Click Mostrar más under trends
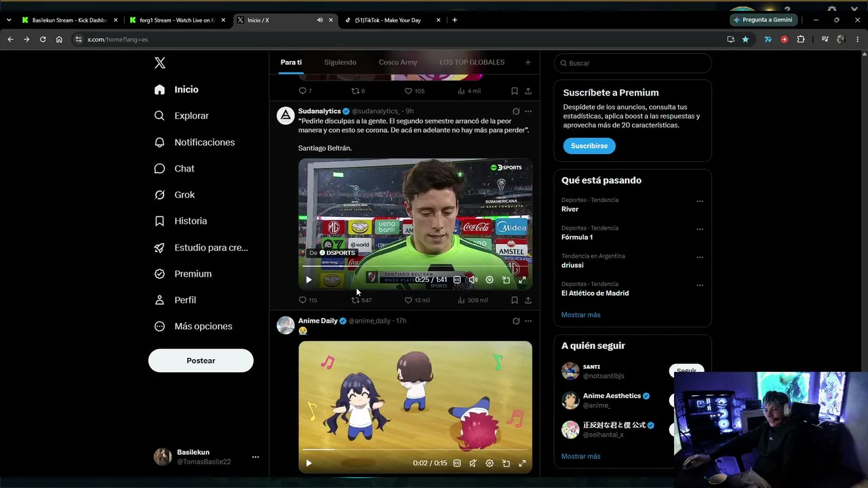Screen dimensions: 868x488 tap(580, 315)
